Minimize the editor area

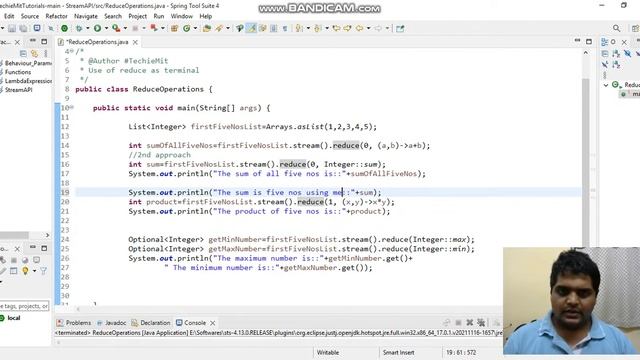[x=577, y=41]
